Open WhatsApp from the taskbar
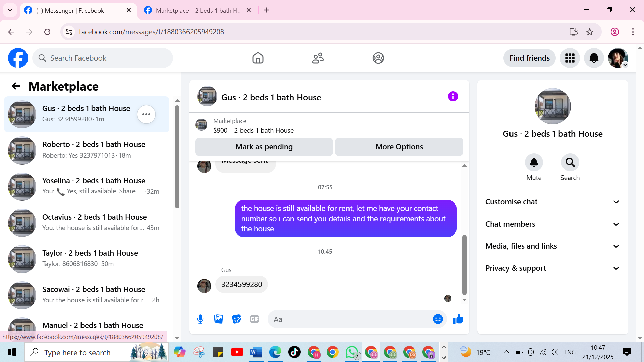The height and width of the screenshot is (362, 644). pyautogui.click(x=352, y=352)
